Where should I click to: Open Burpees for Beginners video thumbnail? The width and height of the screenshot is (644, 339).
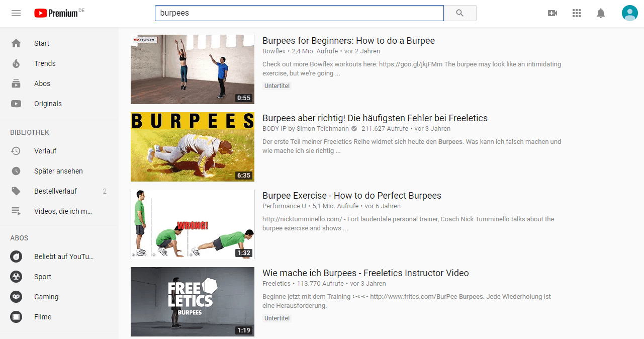click(193, 69)
